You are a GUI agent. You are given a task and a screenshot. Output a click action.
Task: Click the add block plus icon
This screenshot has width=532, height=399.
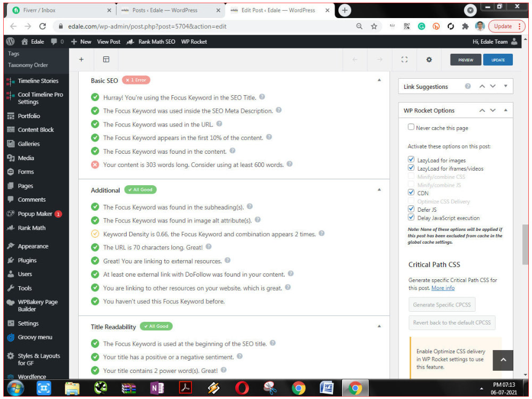[81, 60]
